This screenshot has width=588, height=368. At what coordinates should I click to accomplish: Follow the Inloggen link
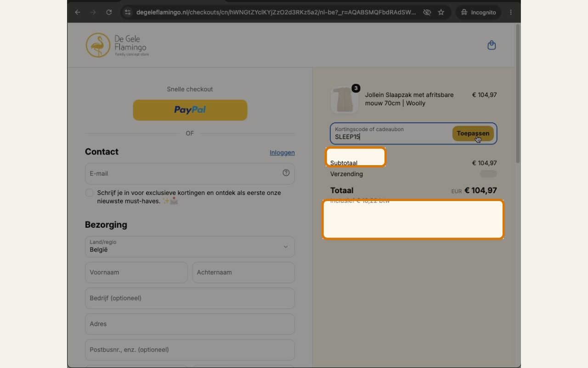(x=282, y=152)
